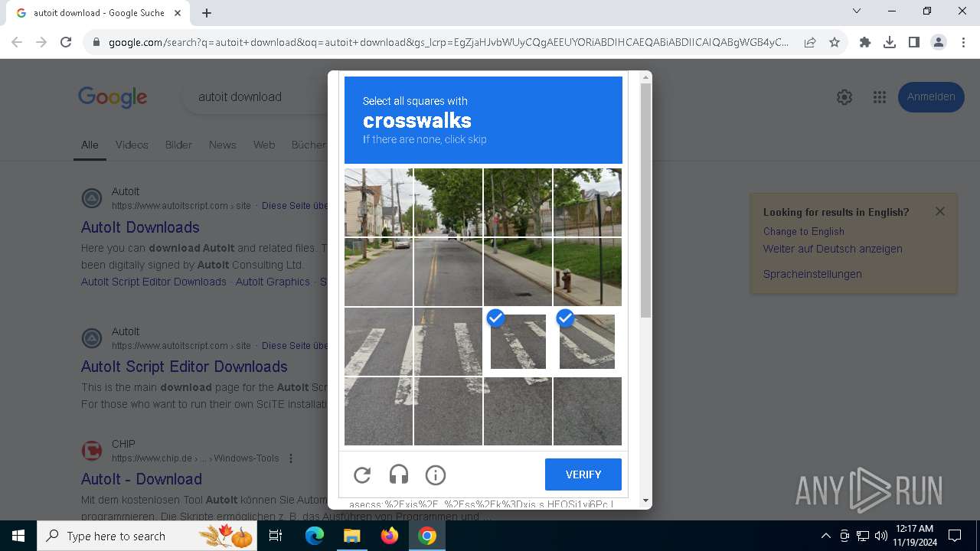This screenshot has height=551, width=980.
Task: Open the tab search chevron
Action: tap(857, 11)
